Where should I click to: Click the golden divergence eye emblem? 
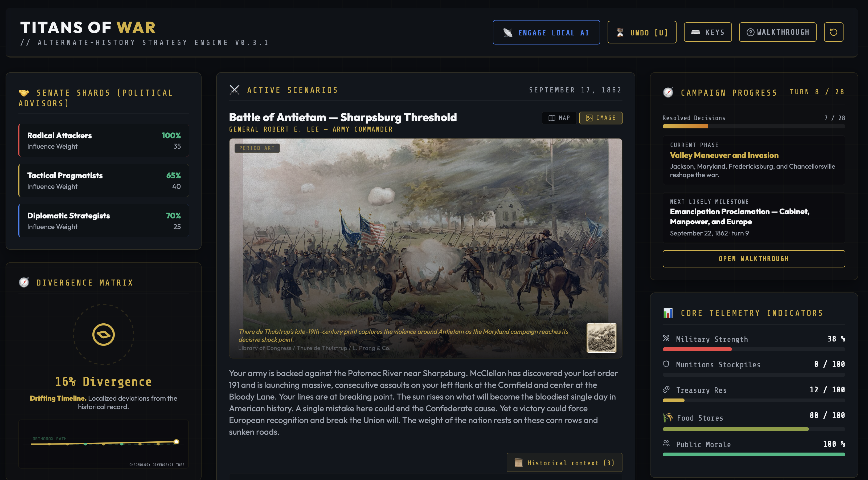click(104, 334)
